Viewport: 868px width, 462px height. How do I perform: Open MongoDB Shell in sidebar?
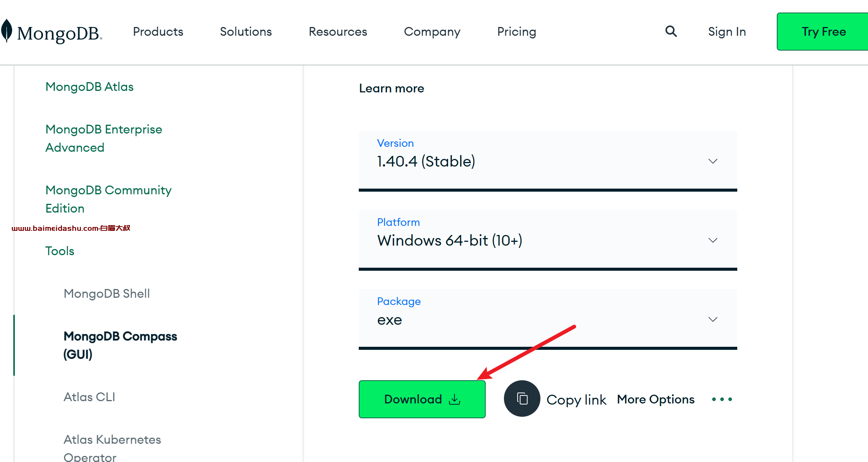pos(107,294)
